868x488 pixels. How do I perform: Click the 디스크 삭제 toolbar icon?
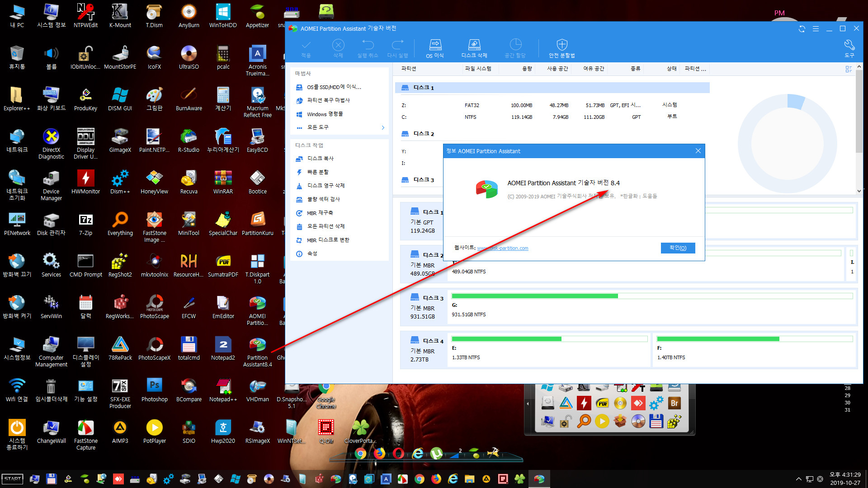(x=474, y=48)
